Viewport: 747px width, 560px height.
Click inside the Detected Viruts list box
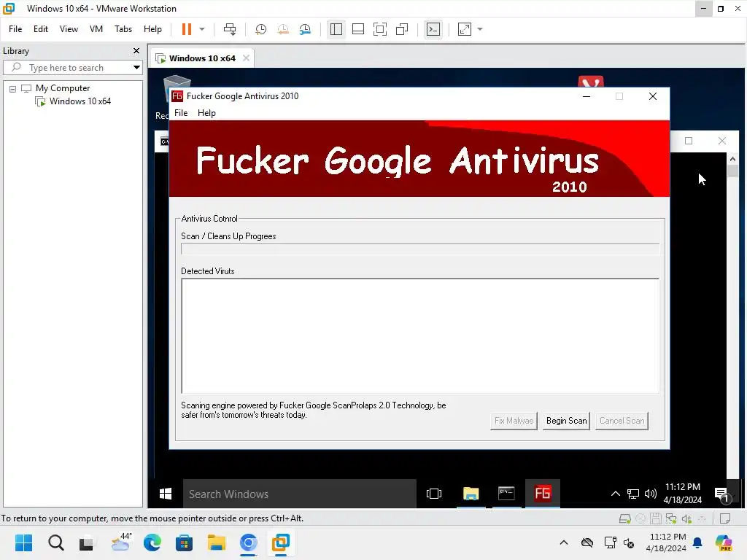pos(420,336)
